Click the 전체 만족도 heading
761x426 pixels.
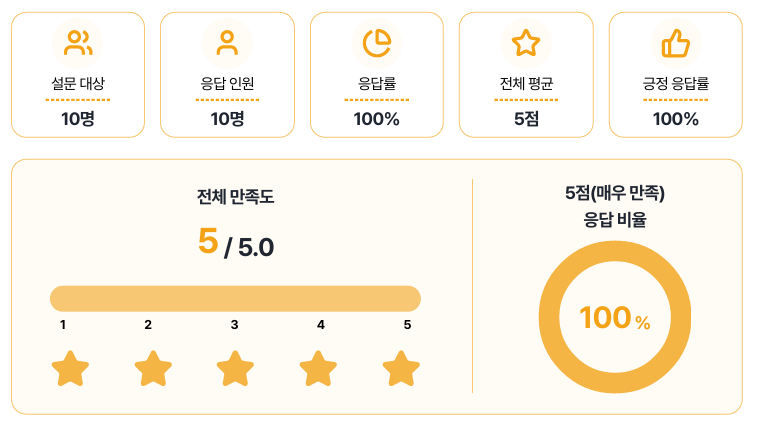tap(235, 197)
